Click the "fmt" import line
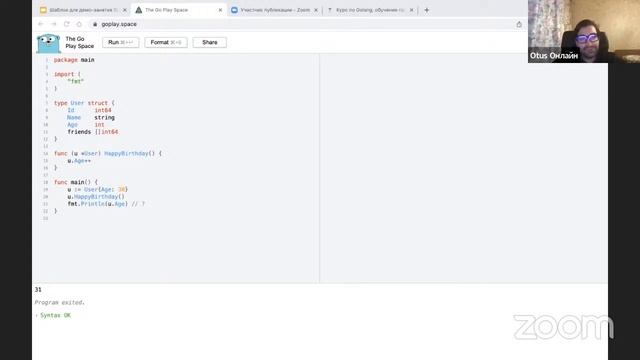640x360 pixels. (x=76, y=81)
